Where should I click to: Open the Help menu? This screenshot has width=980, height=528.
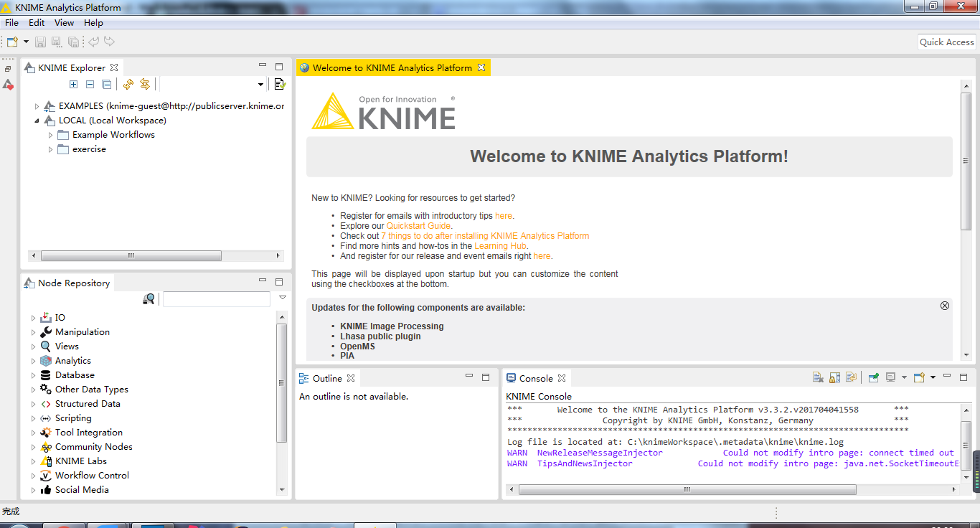tap(93, 23)
